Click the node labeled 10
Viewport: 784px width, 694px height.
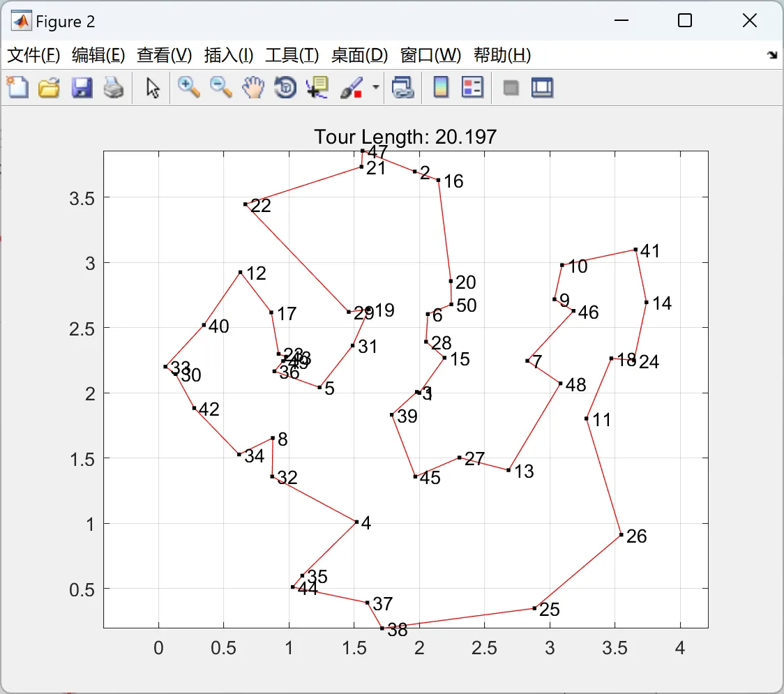[562, 265]
